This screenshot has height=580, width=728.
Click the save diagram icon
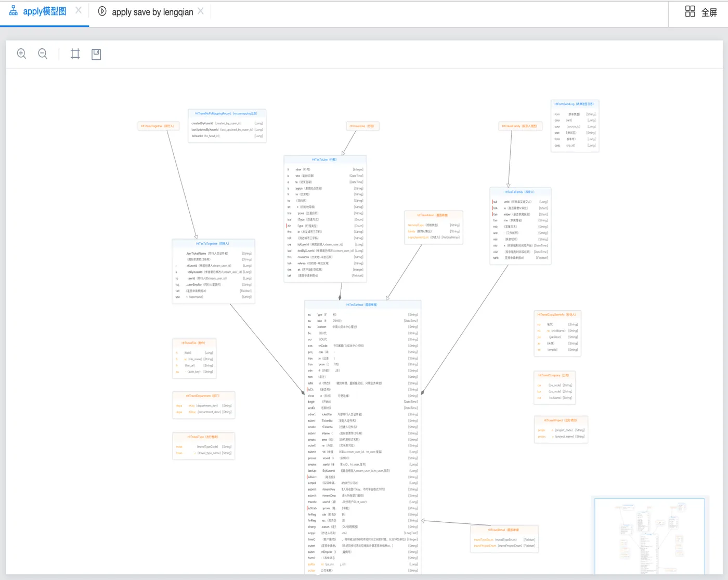96,54
